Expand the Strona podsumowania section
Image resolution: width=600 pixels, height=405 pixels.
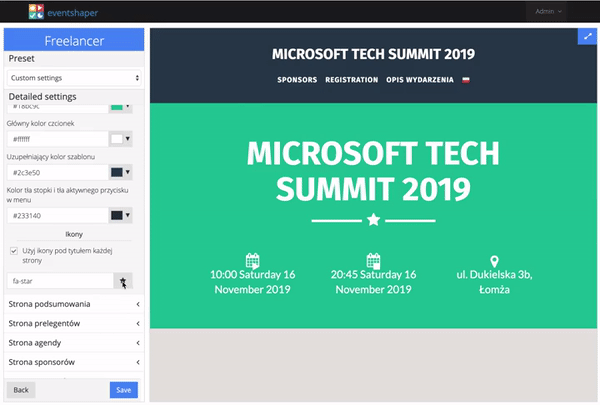tap(74, 304)
